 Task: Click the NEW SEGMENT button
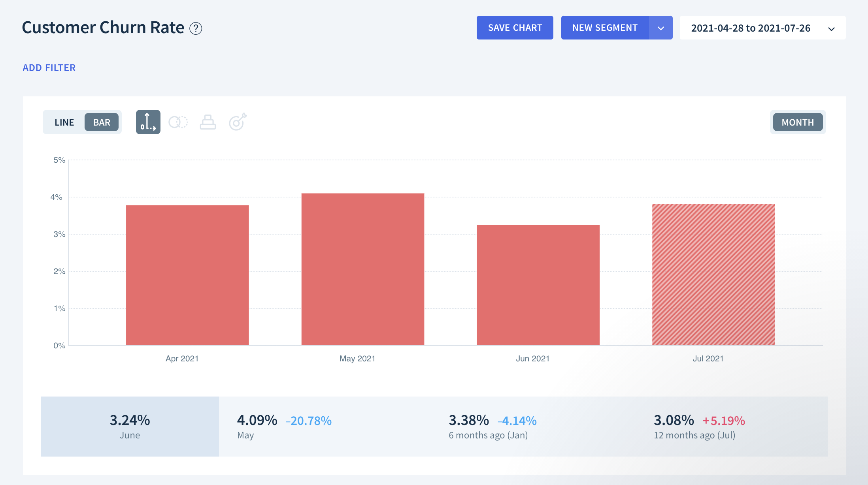point(605,28)
